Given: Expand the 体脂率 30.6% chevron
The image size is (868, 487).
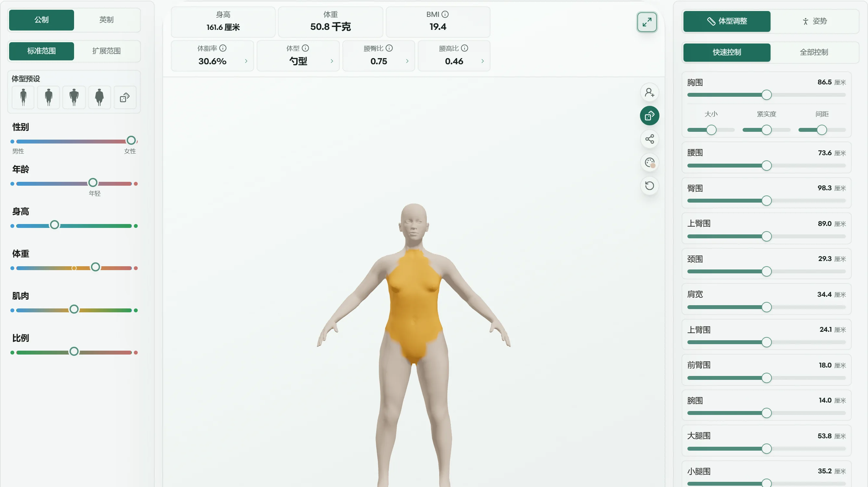Looking at the screenshot, I should 246,61.
